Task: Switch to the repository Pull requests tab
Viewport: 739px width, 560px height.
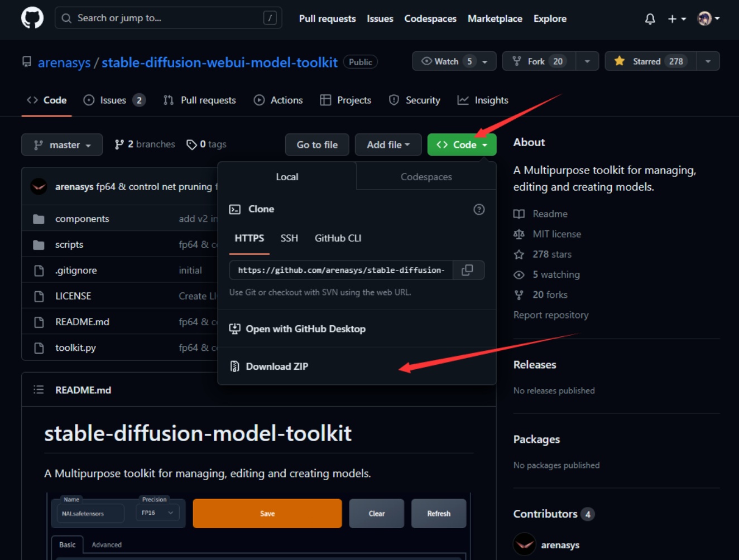Action: pos(200,100)
